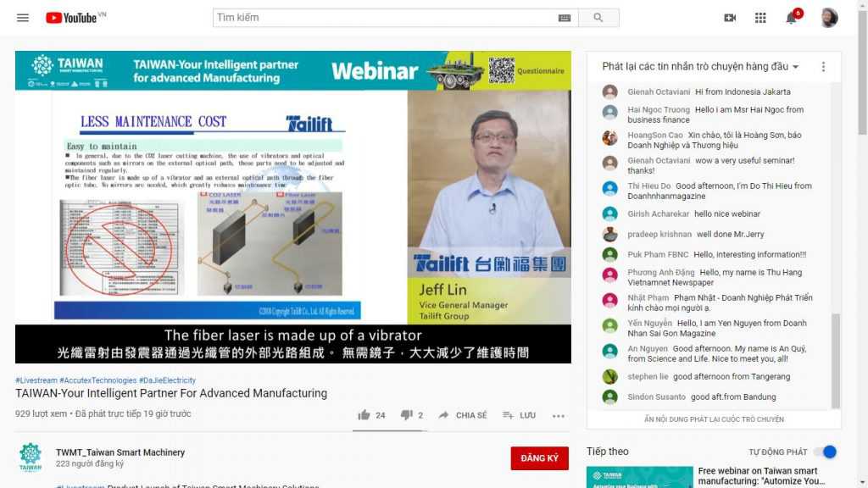Hide the chat replay panel
Screen dimensions: 868x488
[714, 419]
